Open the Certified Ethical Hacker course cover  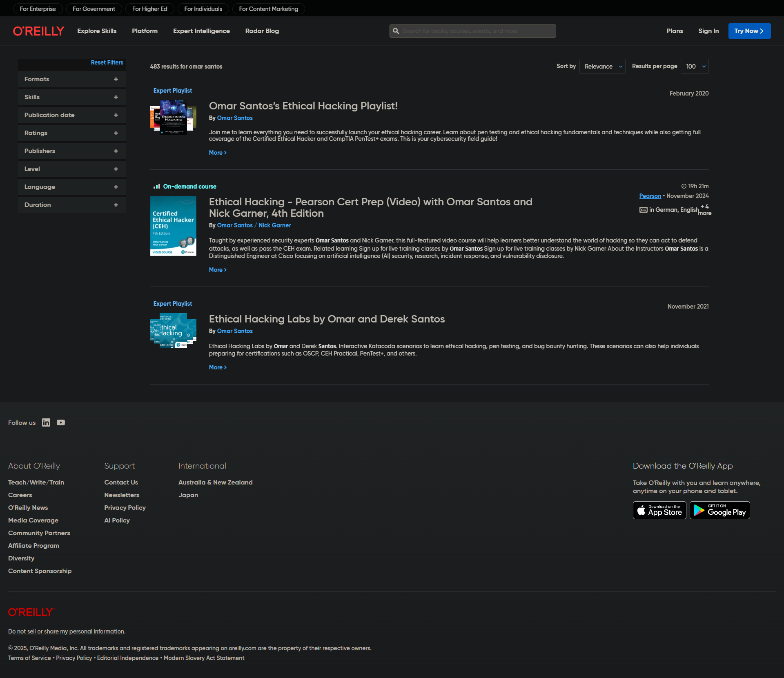pyautogui.click(x=173, y=226)
